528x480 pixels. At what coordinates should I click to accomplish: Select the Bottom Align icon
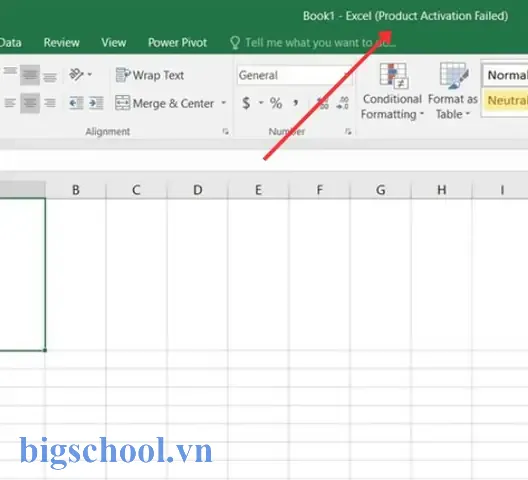pos(50,77)
